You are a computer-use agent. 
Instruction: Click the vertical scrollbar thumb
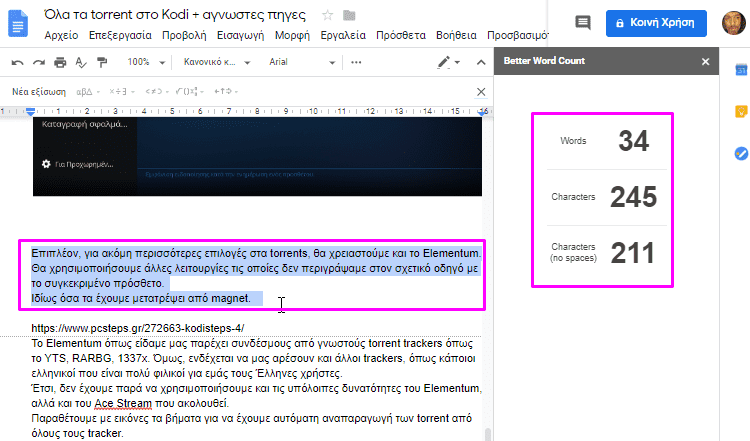tap(488, 434)
